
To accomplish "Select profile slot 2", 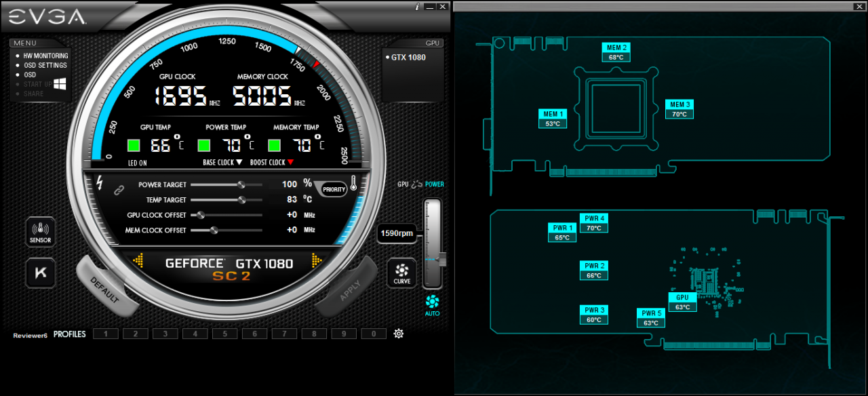I will pos(136,334).
